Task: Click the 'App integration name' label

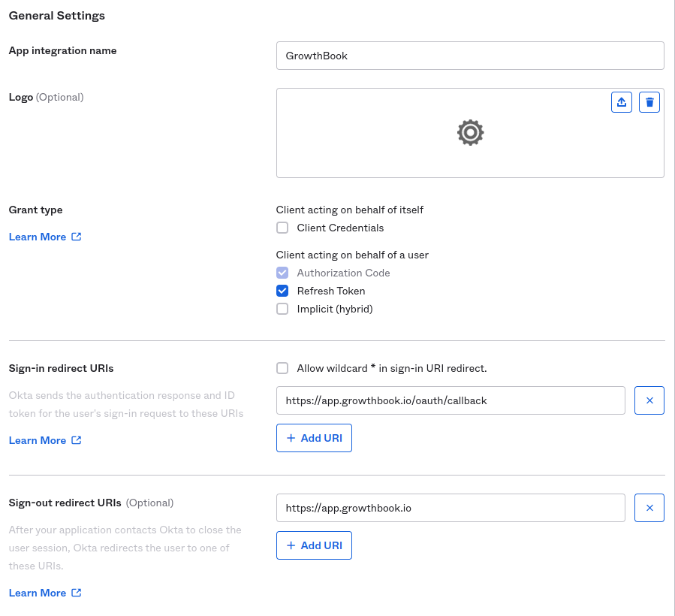Action: pos(63,50)
